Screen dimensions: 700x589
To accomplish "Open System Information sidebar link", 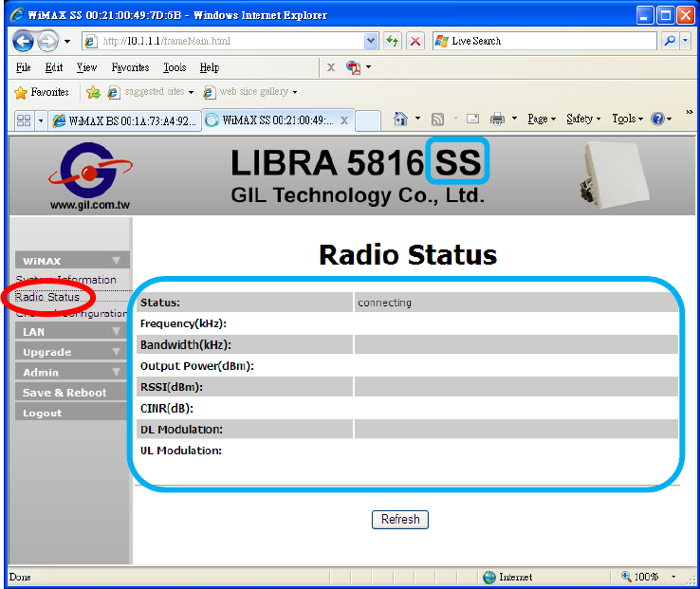I will (x=66, y=280).
